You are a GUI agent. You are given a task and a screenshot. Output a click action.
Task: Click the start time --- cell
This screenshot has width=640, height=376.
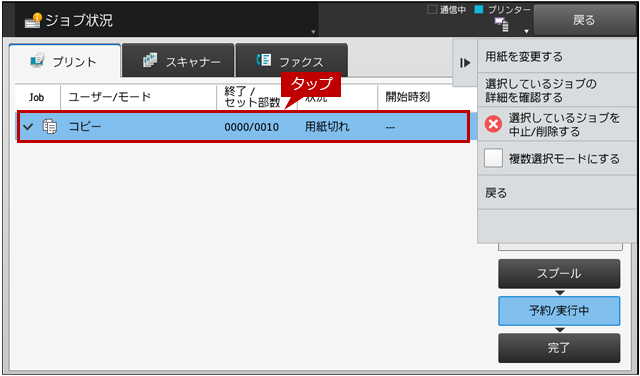point(390,127)
